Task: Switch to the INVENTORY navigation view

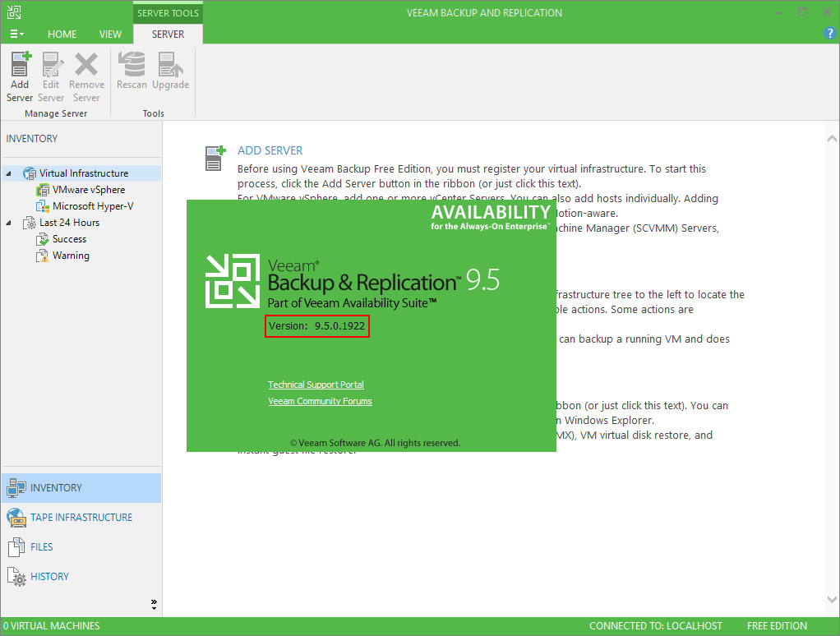Action: click(x=81, y=488)
